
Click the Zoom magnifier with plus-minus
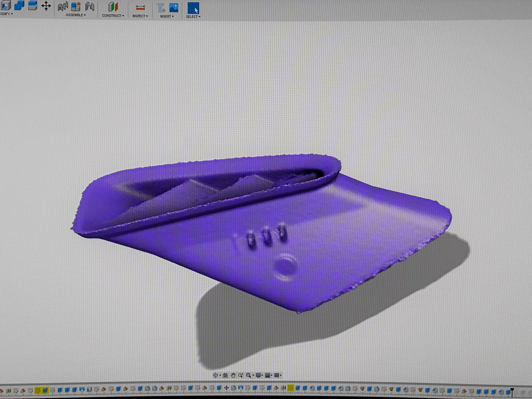pyautogui.click(x=241, y=375)
